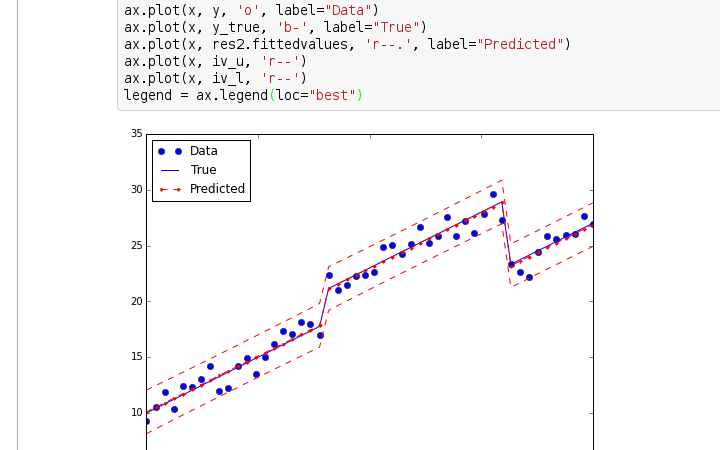Place cursor in the label="Data" code line
Viewport: 720px width, 450px height.
[251, 11]
